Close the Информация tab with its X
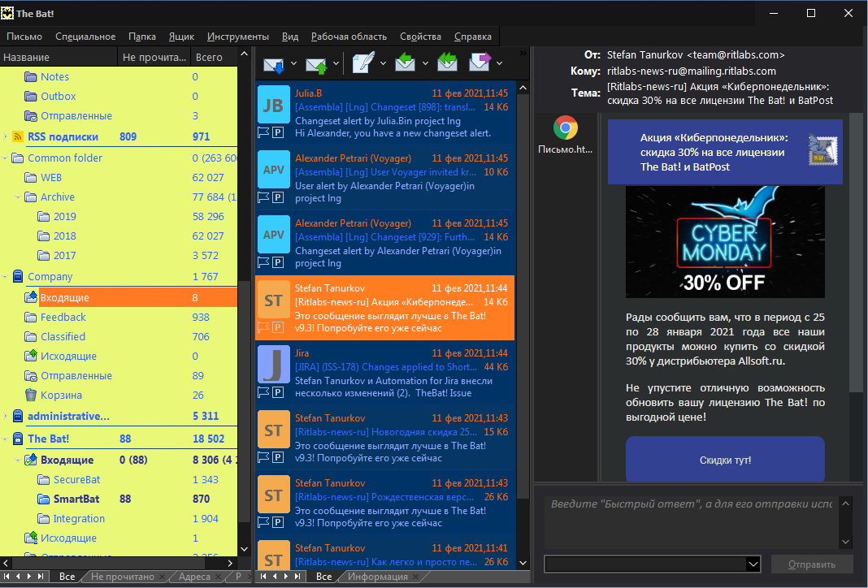This screenshot has width=868, height=588. (416, 577)
